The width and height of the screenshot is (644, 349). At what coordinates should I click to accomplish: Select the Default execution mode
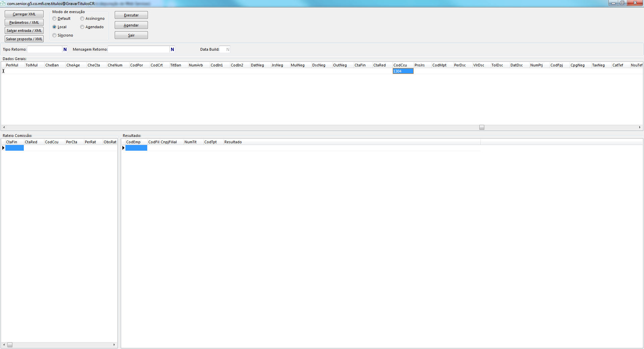54,19
